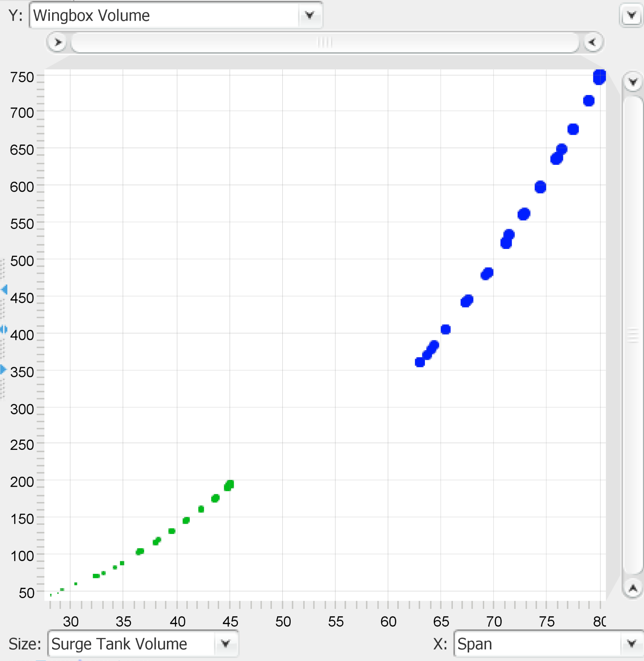The width and height of the screenshot is (644, 661).
Task: Click the blue right-pointing triangle near 350
Action: pos(3,369)
